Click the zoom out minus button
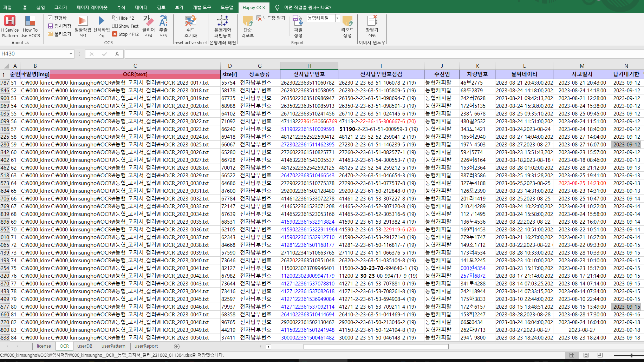Screen dimensions: 644x362 [x=611, y=355]
